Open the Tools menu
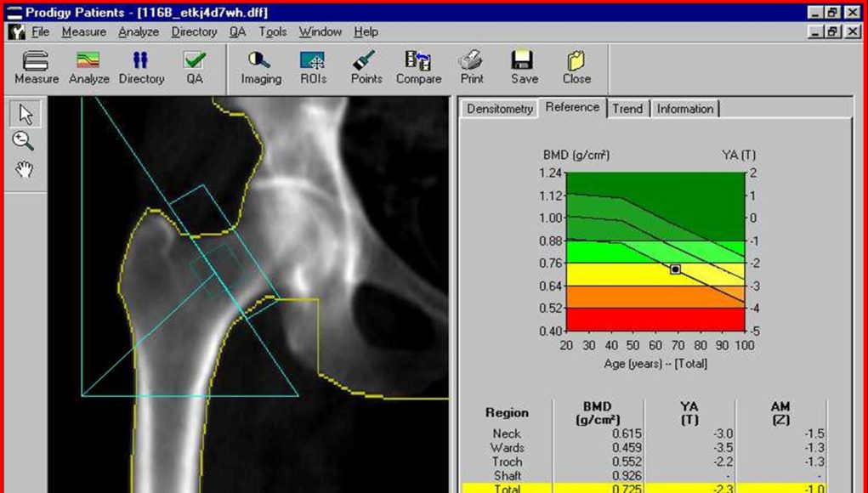 272,32
